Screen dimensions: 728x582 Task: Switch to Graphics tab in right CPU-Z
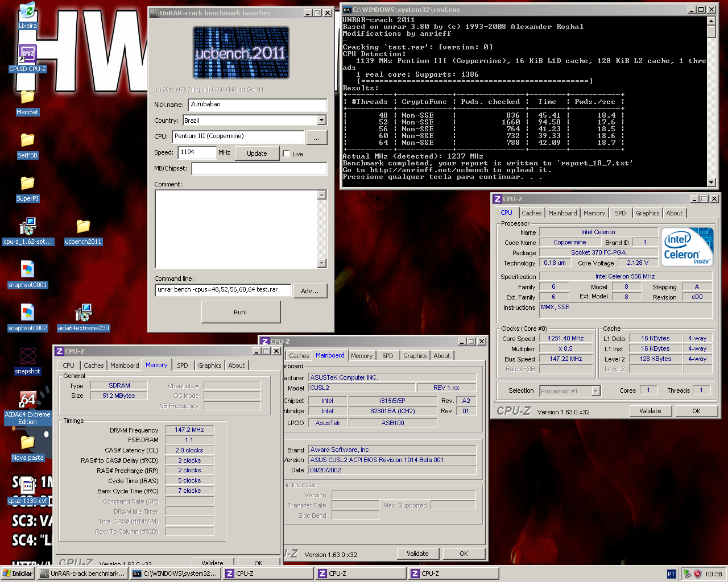[x=648, y=213]
